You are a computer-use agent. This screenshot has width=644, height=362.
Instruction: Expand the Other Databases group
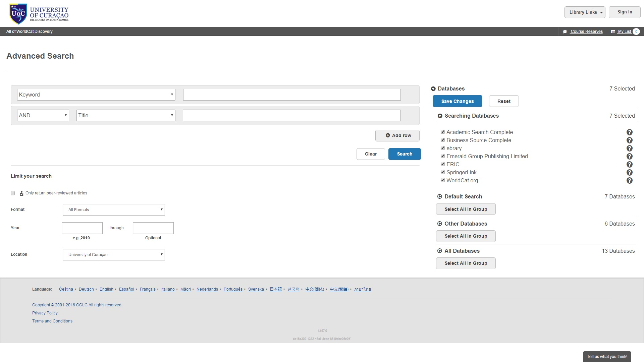440,224
